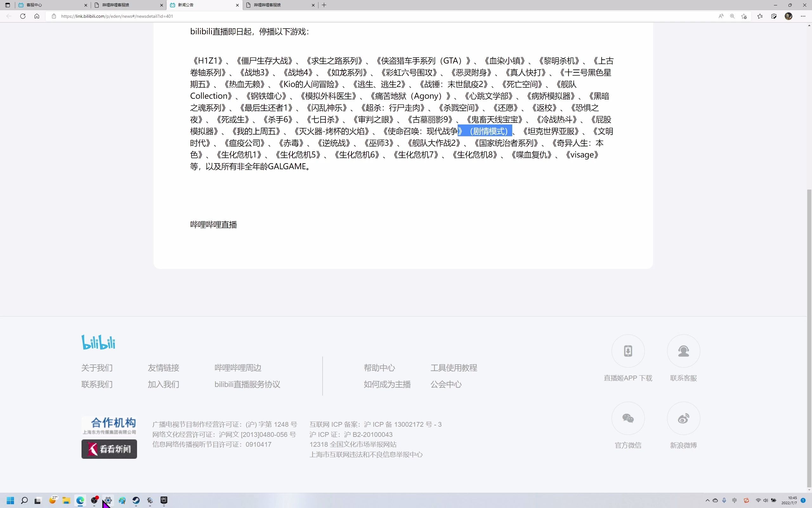Open 上海市互联网违法和不良信息举报中心 link
812x508 pixels.
point(366,455)
